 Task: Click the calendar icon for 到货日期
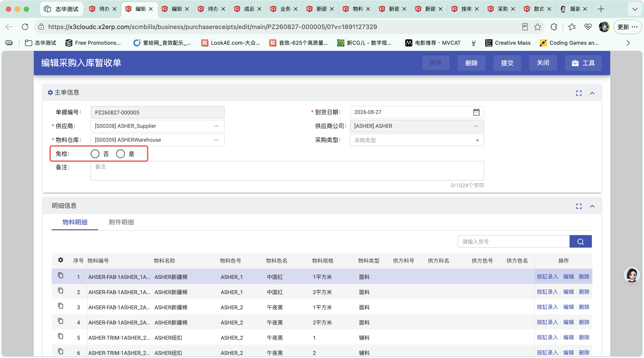tap(476, 112)
